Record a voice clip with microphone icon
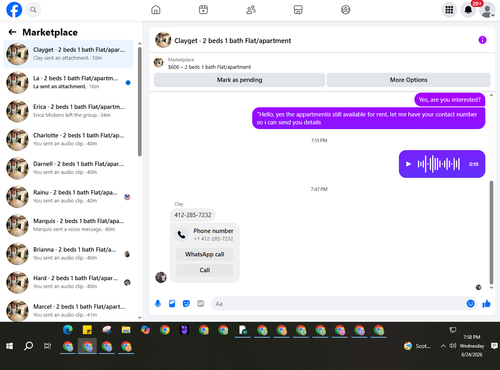 coord(158,304)
